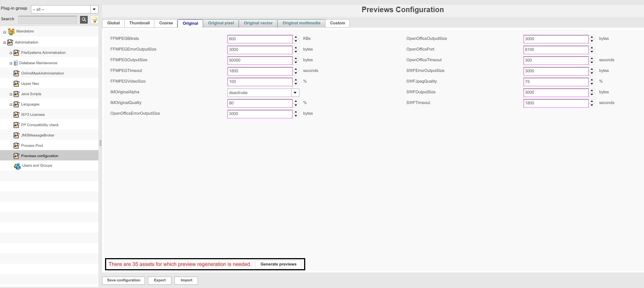Screen dimensions: 644x288
Task: Decrease FFMPEGVideoSize with the down arrow
Action: pyautogui.click(x=296, y=84)
